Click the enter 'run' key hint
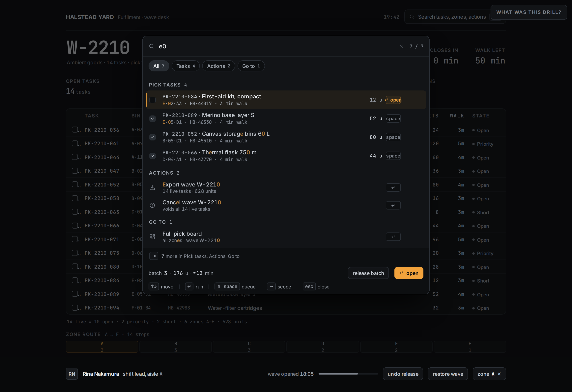The image size is (572, 392). coord(189,287)
